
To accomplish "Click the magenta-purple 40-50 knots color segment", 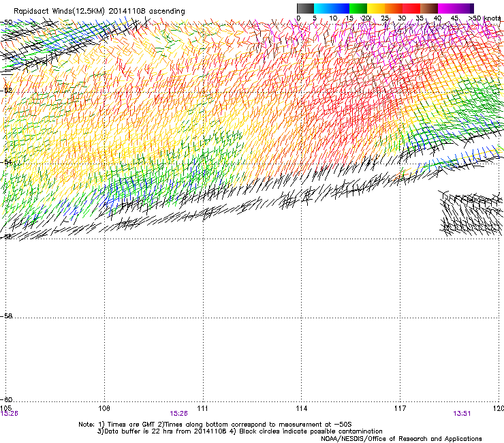I will [x=456, y=8].
